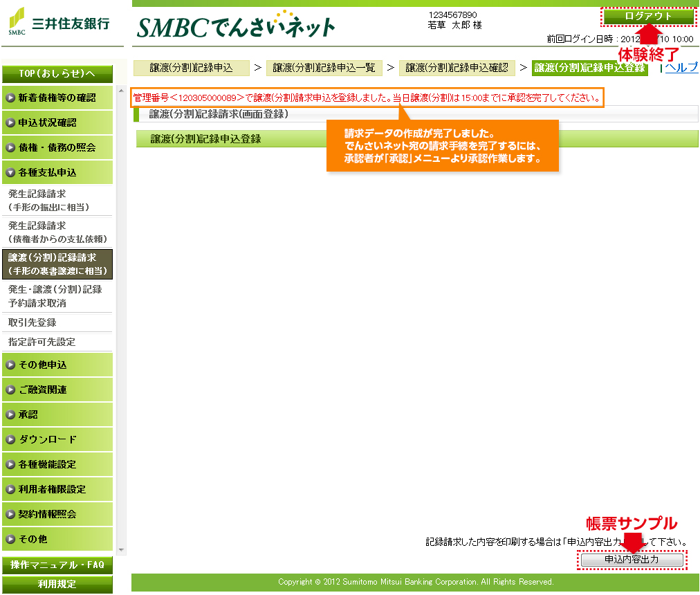Click the 譲渡(分割)記録申込一覧 breadcrumb step
Image resolution: width=700 pixels, height=595 pixels.
click(x=324, y=68)
